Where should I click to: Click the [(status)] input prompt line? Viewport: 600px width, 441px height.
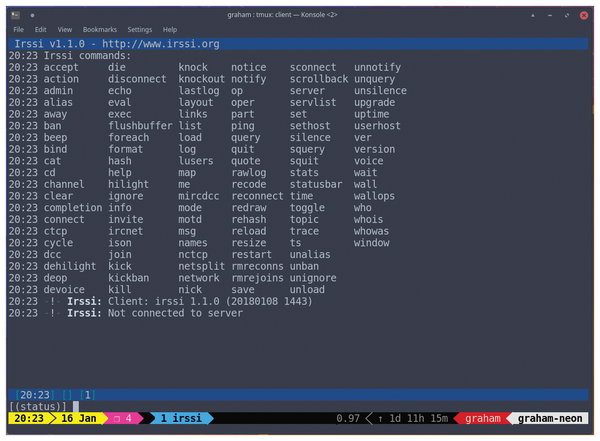(298, 407)
